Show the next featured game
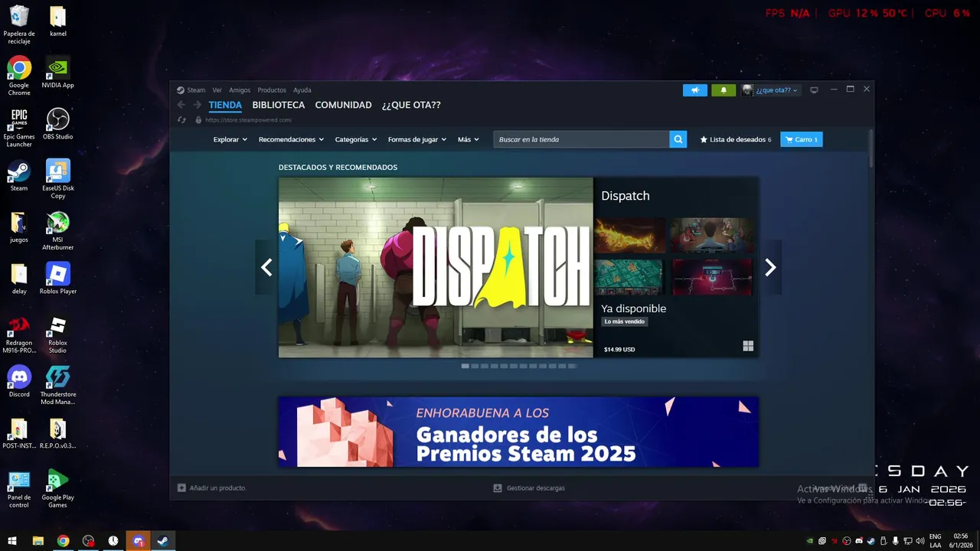This screenshot has height=551, width=980. coord(770,267)
